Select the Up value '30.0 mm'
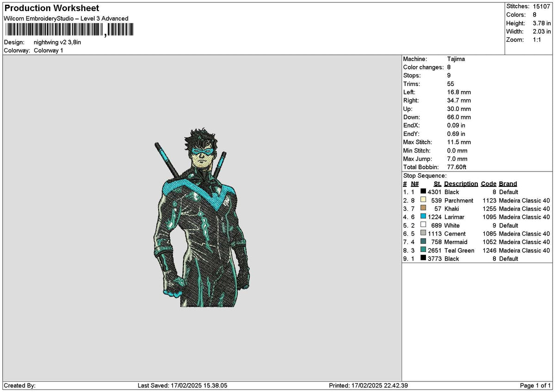 [459, 109]
